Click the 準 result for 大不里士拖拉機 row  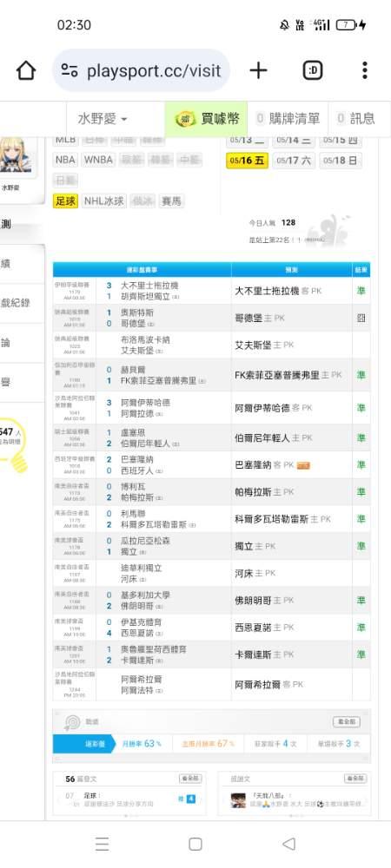pos(361,291)
